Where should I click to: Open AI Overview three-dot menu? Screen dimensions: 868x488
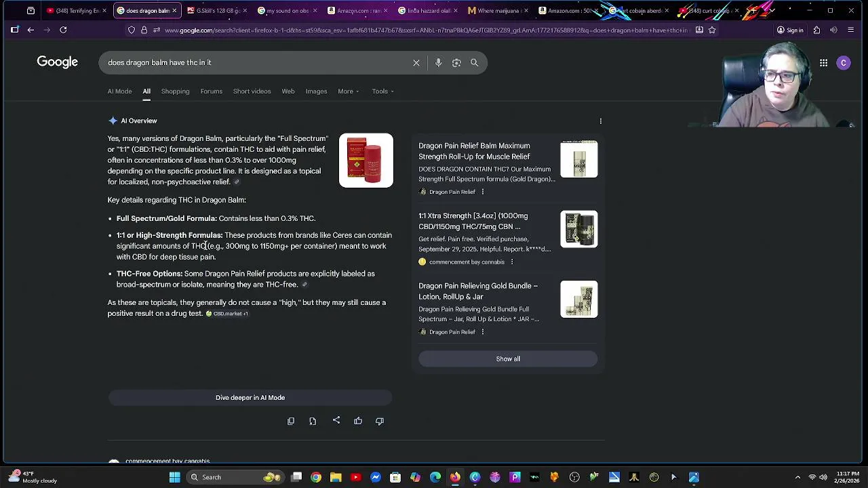coord(600,121)
